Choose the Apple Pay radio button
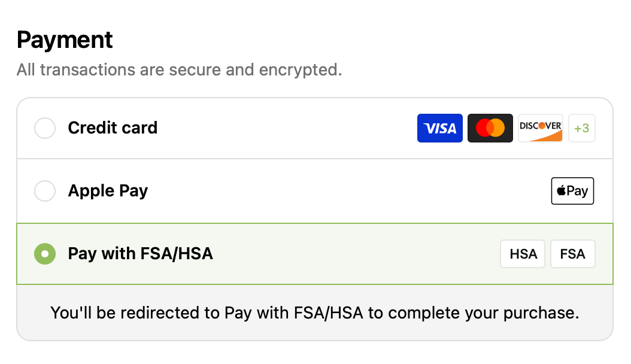The width and height of the screenshot is (631, 364). 45,190
